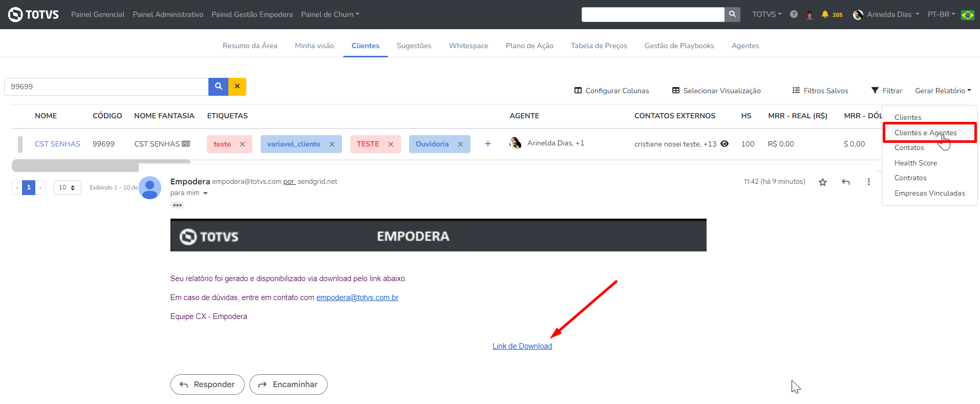Image resolution: width=980 pixels, height=404 pixels.
Task: Choose 'Contatos' report option
Action: point(909,147)
